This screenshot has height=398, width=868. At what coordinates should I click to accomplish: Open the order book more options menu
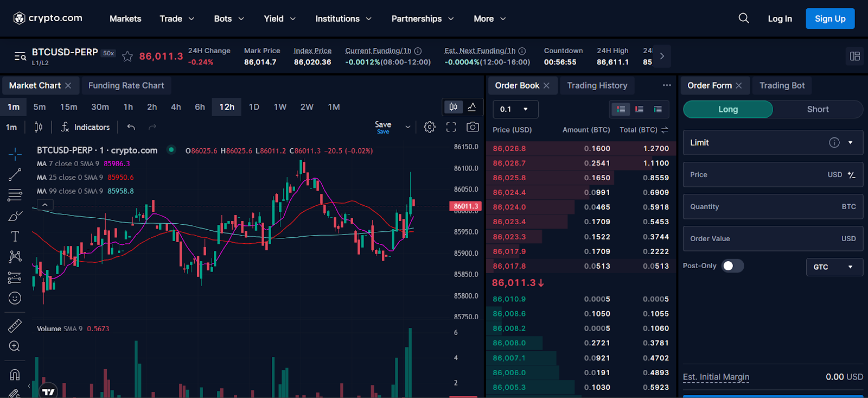(667, 85)
